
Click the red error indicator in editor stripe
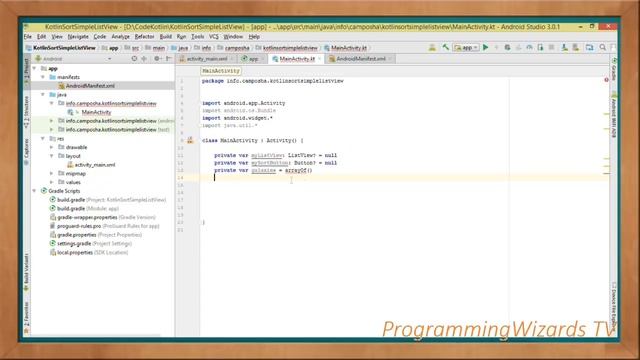point(607,80)
